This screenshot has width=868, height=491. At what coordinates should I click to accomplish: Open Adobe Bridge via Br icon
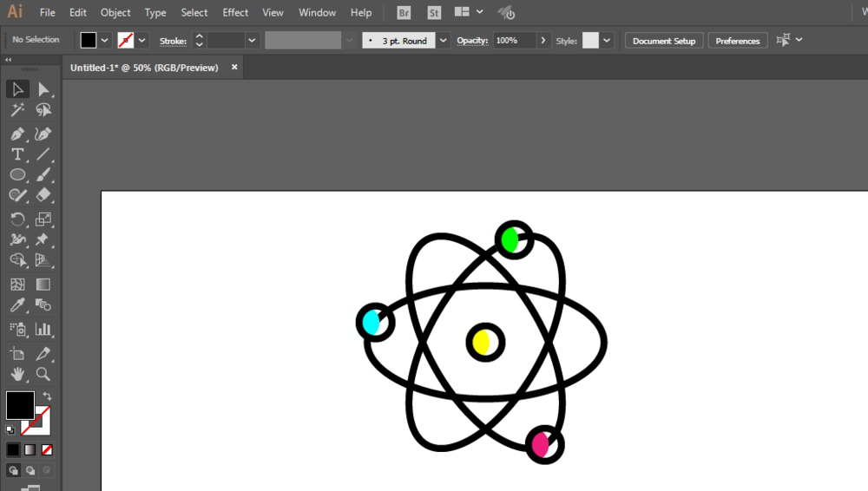pyautogui.click(x=404, y=13)
